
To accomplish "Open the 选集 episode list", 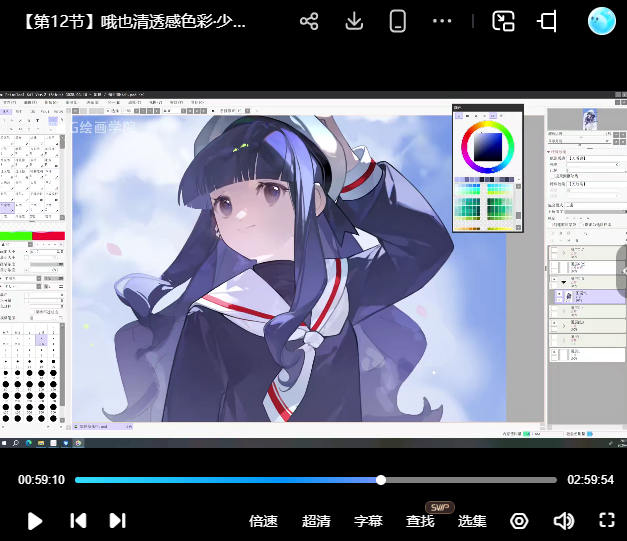I will click(x=472, y=521).
